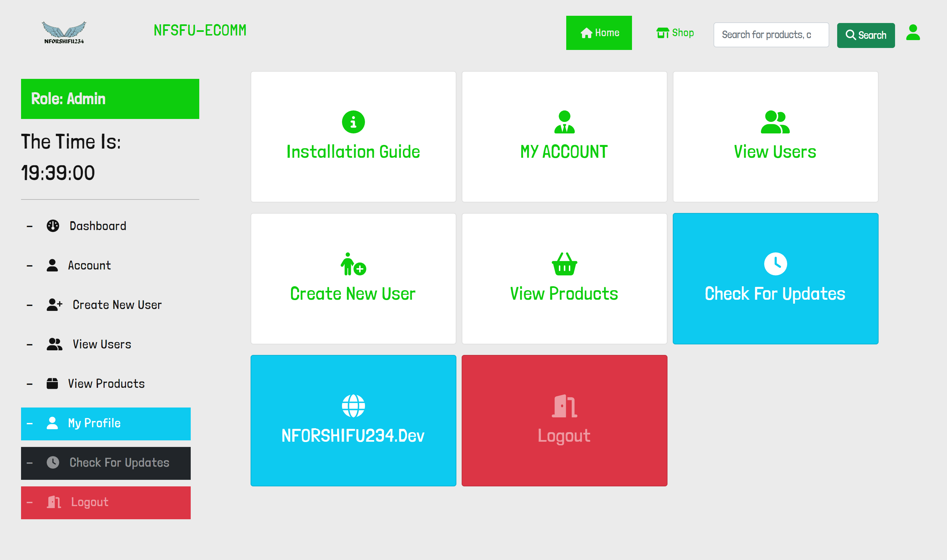
Task: Click the globe icon on NFORSHIFU234.Dev tile
Action: tap(353, 406)
